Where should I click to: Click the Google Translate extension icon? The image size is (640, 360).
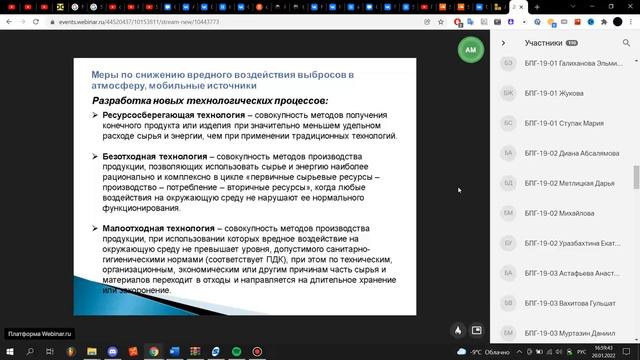point(471,22)
